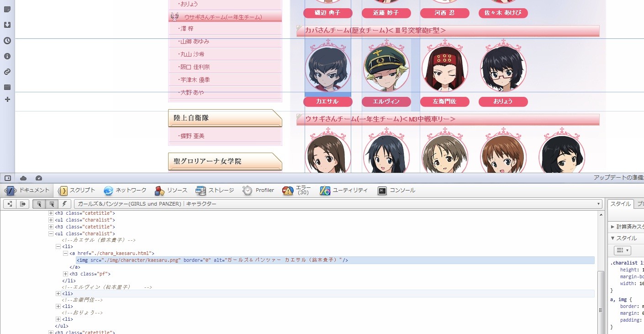Switch to the Profiler tab

tap(259, 191)
